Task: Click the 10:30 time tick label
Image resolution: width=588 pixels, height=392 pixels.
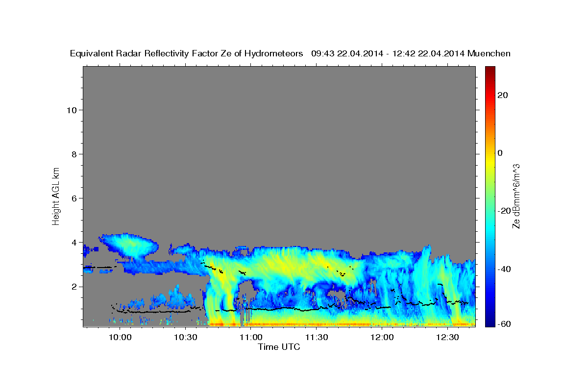Action: click(185, 337)
